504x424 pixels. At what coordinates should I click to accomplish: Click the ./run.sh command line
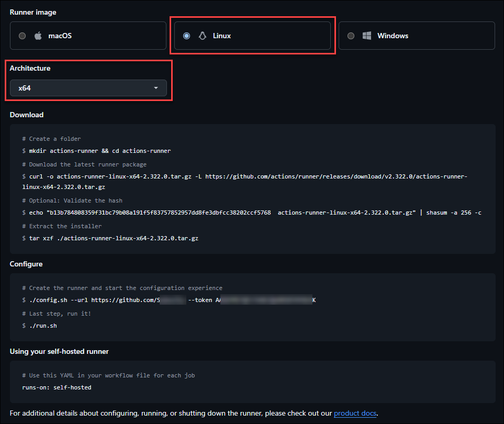coord(43,326)
